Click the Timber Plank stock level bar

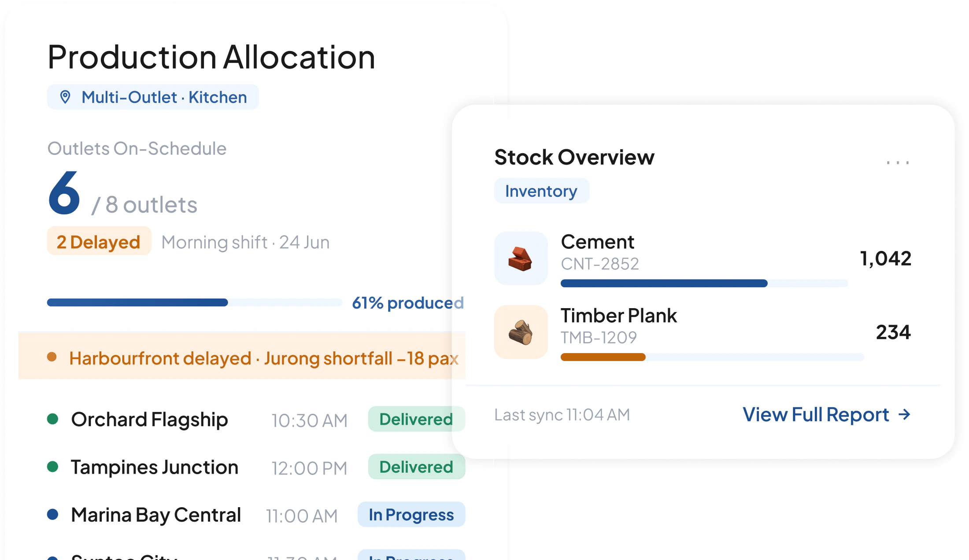click(x=712, y=357)
